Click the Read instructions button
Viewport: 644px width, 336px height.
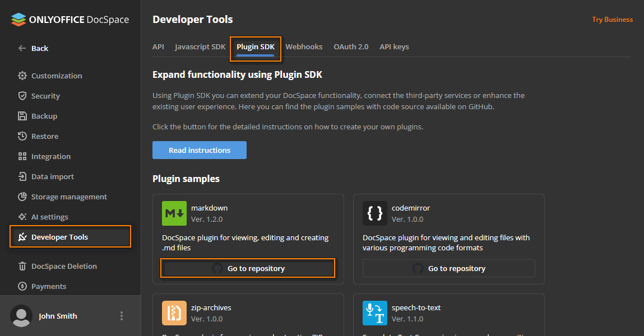(x=199, y=150)
